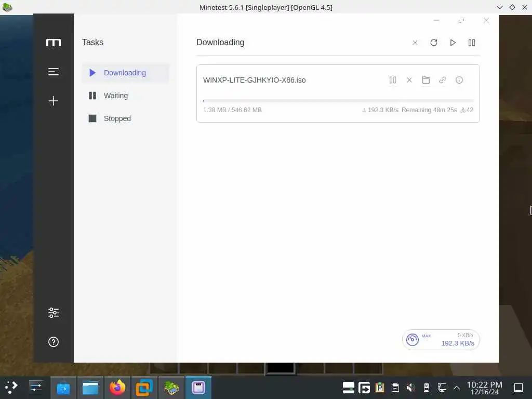Minimize the Motrix window
This screenshot has height=399, width=532.
436,21
